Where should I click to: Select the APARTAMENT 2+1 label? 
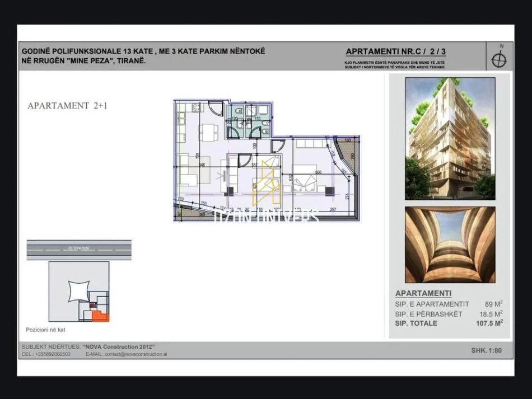coord(68,104)
